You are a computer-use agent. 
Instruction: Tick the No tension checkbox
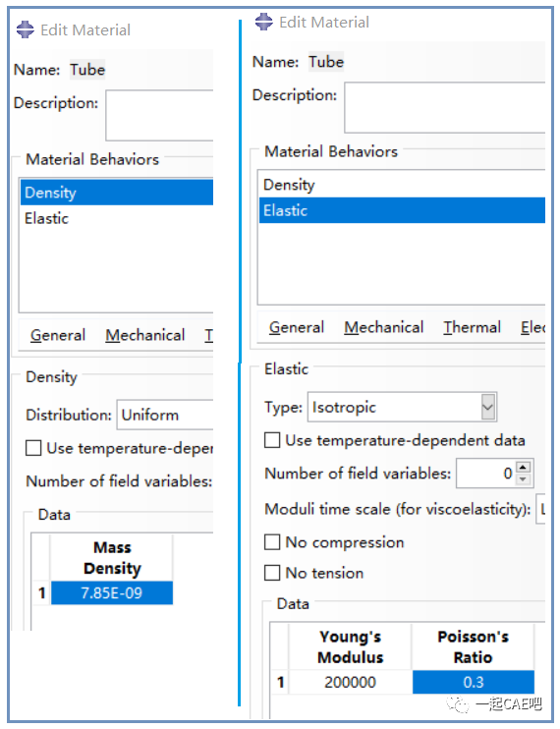pos(272,573)
